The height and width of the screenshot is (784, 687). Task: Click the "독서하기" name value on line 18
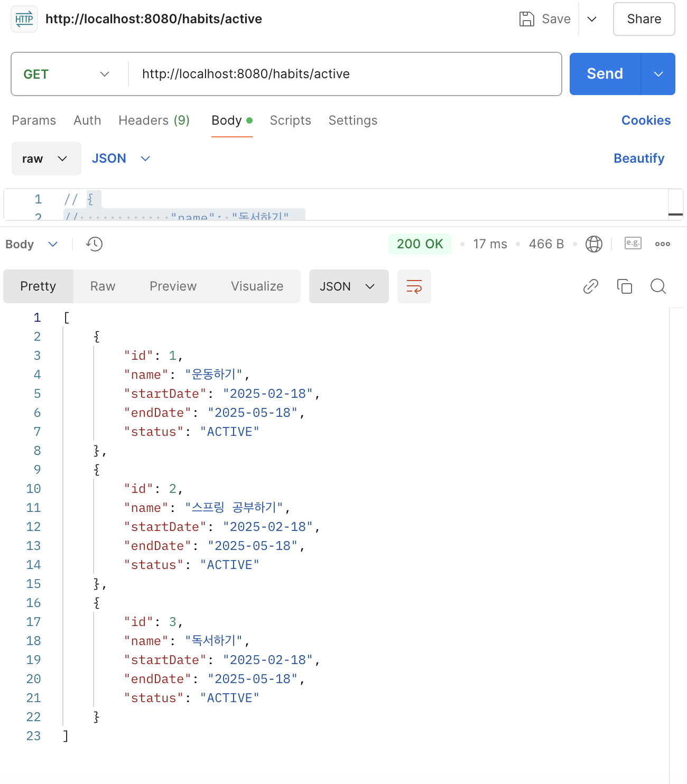point(213,641)
